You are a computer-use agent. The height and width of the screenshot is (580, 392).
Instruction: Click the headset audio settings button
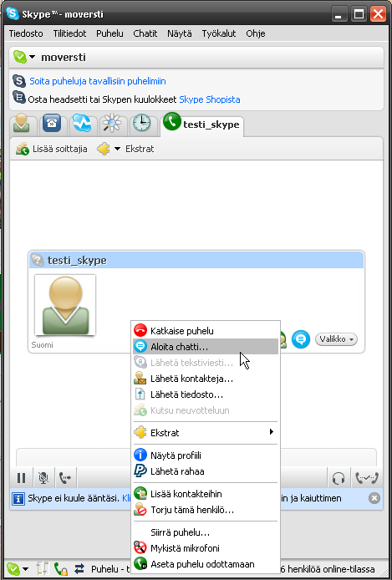coord(339,478)
